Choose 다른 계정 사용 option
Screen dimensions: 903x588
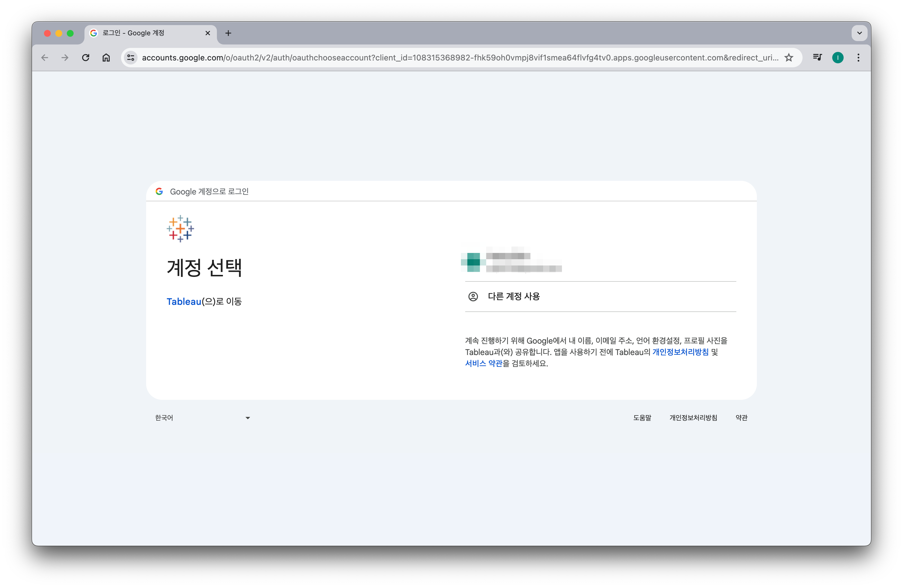(514, 297)
